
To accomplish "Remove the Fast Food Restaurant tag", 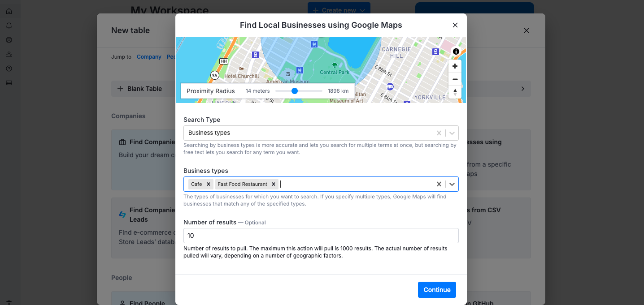I will pos(274,184).
